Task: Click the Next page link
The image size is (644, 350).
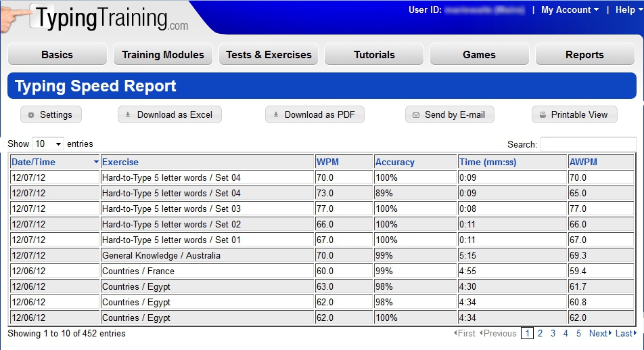Action: tap(599, 334)
